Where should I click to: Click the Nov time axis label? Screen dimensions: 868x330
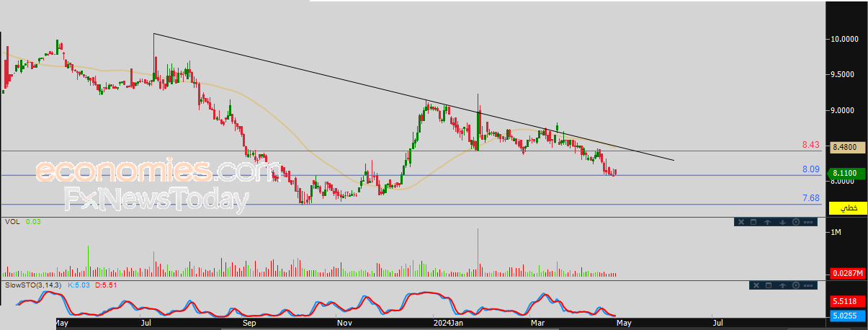345,324
